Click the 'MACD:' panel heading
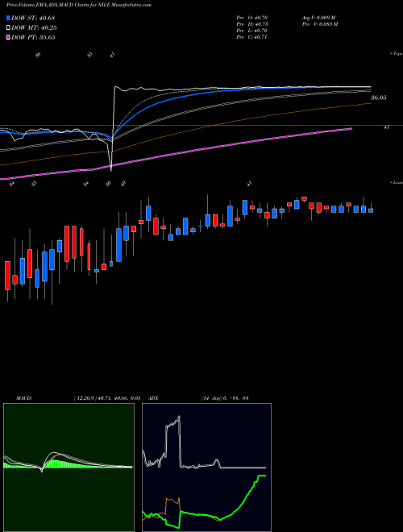403x532 pixels. point(23,398)
